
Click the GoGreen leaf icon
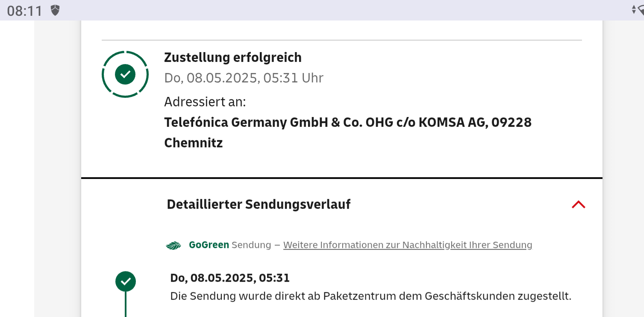[x=173, y=246]
